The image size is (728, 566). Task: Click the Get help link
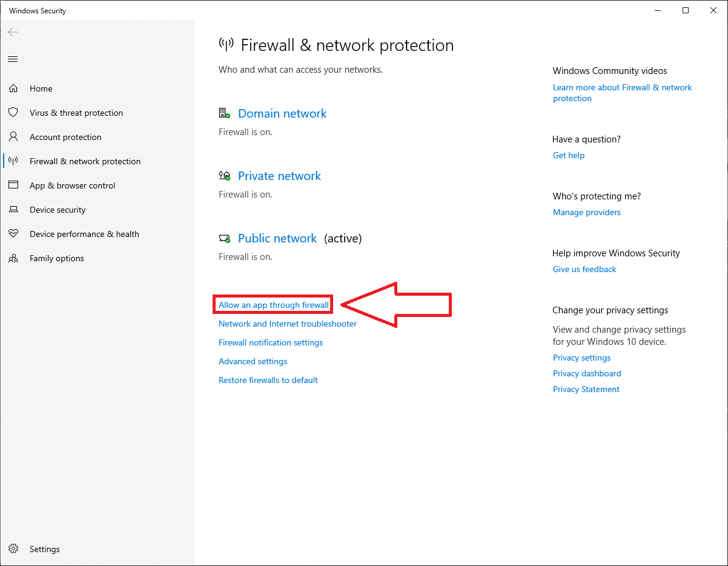point(569,155)
